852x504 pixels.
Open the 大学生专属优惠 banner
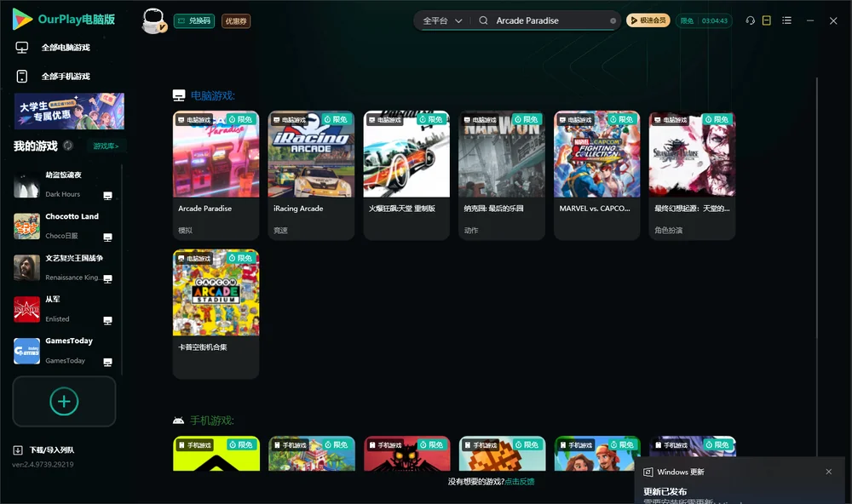pos(69,111)
